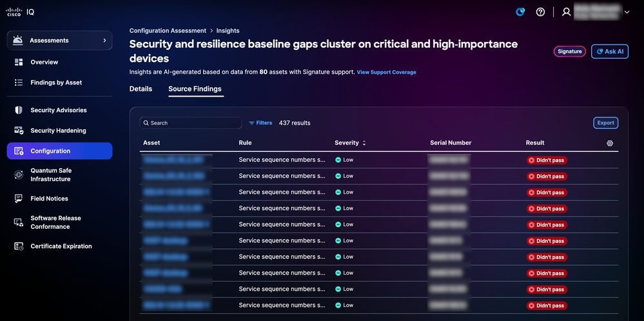Follow the View Support Coverage link
Viewport: 644px width, 321px height.
click(x=387, y=72)
